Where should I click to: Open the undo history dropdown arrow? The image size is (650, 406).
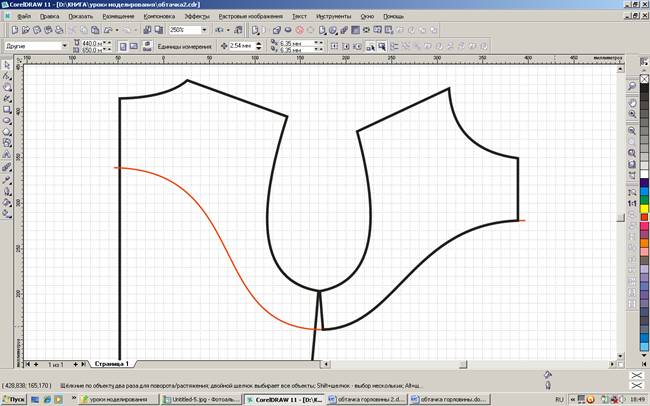pos(117,30)
